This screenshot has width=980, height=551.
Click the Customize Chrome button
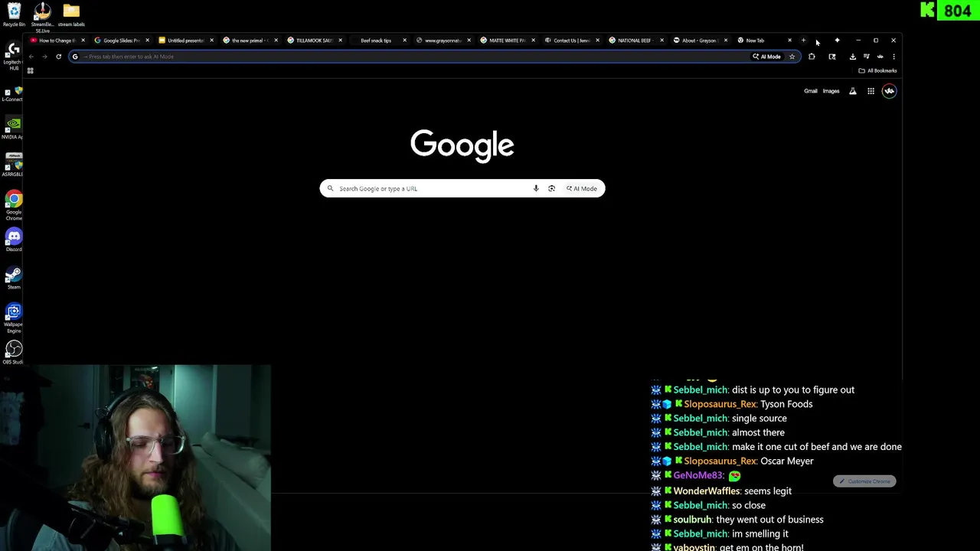[x=864, y=481]
